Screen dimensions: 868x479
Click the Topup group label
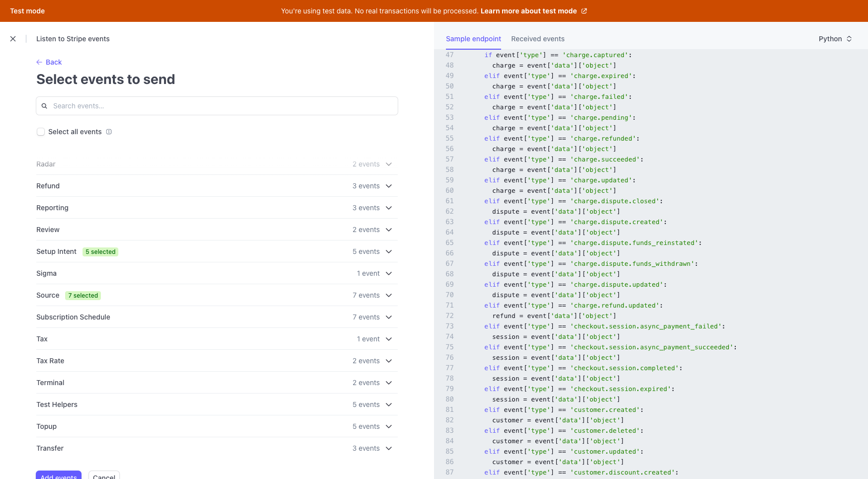click(x=46, y=426)
